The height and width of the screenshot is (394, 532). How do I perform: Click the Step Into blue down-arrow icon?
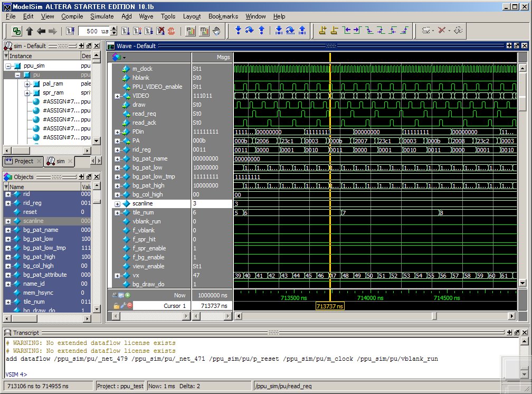pos(238,30)
